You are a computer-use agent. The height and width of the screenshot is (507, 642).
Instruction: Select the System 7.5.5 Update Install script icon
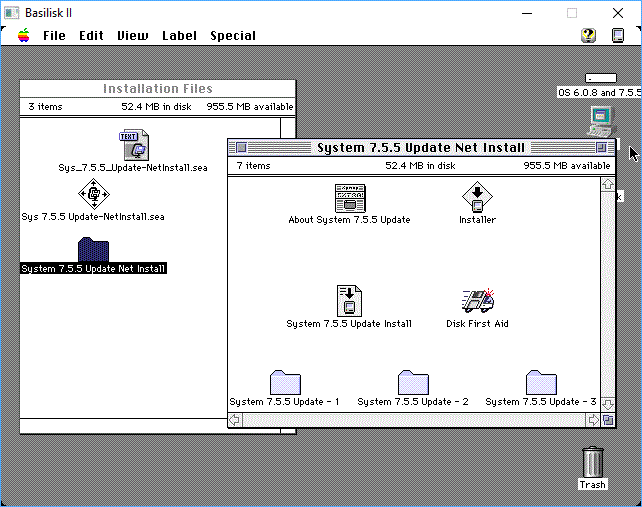(x=349, y=301)
